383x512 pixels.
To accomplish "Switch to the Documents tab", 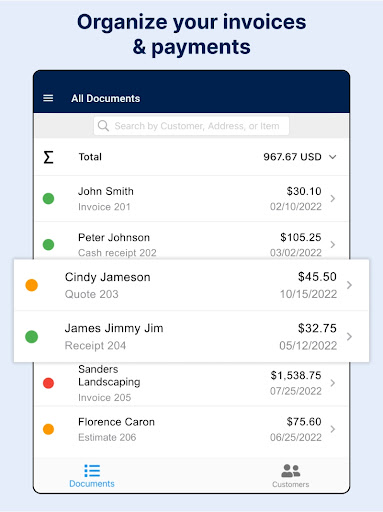I will (x=92, y=476).
